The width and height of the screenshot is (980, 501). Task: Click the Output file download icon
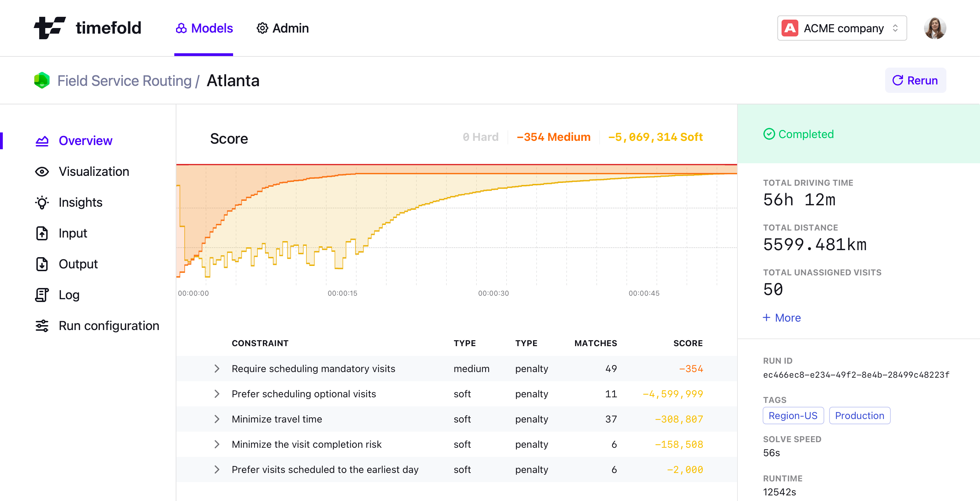(x=42, y=264)
